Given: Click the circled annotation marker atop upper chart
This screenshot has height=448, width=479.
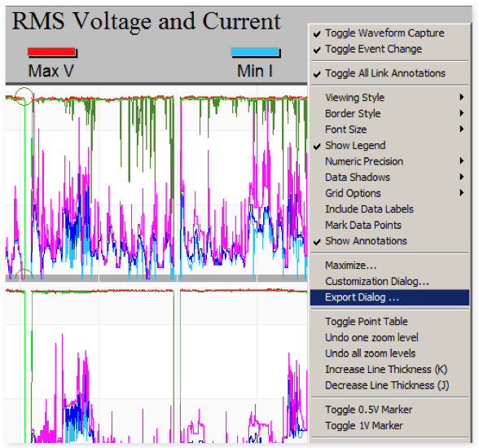Looking at the screenshot, I should click(24, 96).
